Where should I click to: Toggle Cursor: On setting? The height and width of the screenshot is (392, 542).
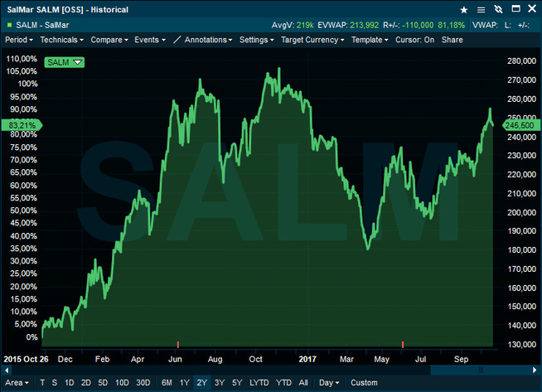click(x=415, y=40)
